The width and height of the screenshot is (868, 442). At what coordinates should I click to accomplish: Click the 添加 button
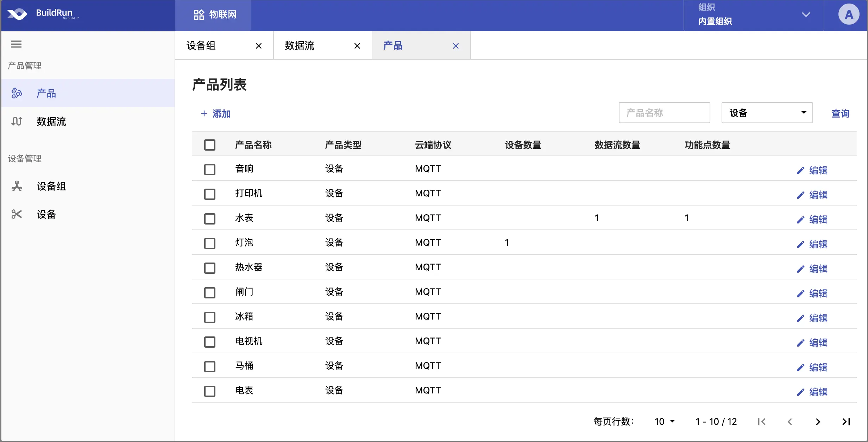tap(216, 114)
